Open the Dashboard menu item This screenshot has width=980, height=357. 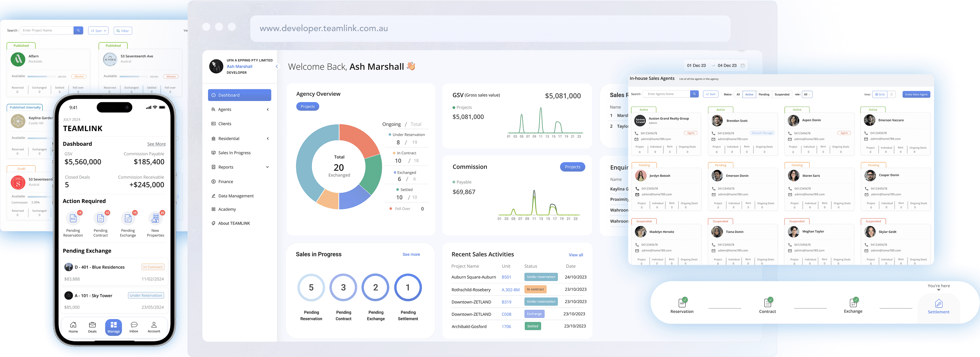pos(239,95)
